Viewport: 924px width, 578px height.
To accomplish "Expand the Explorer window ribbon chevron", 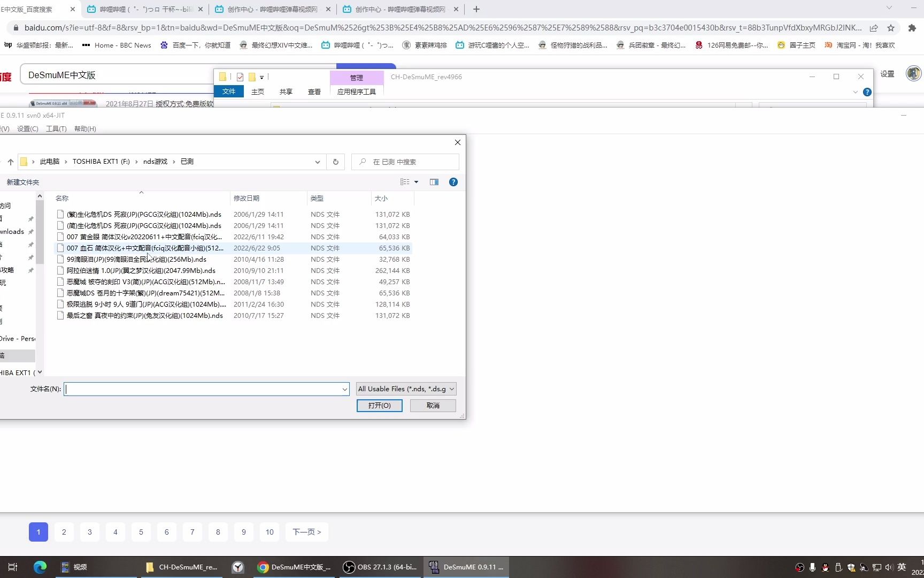I will (x=855, y=92).
